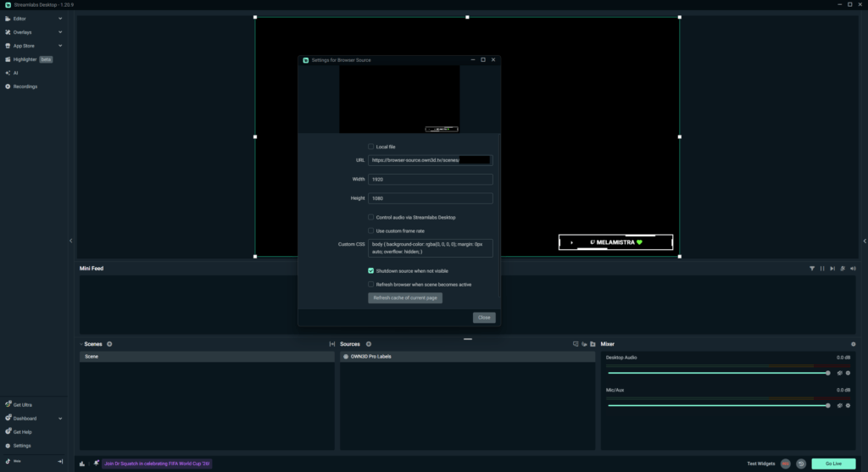Add a new scene with plus icon

tap(109, 344)
